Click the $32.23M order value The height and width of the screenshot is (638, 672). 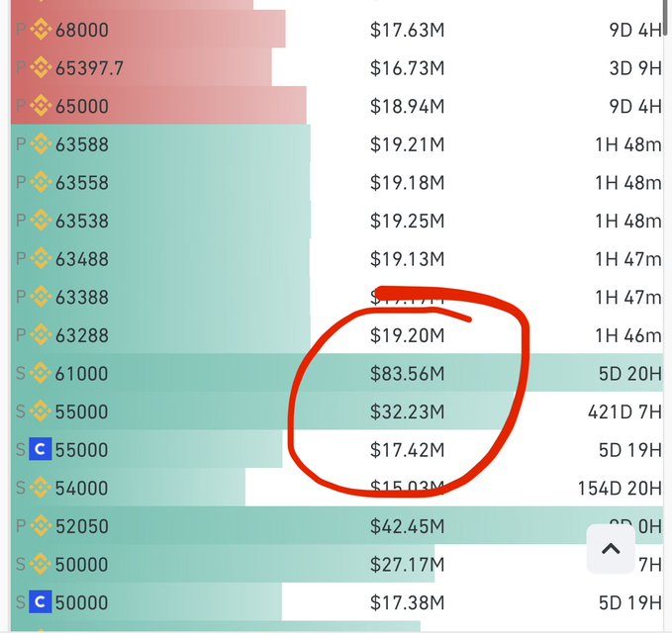point(407,411)
